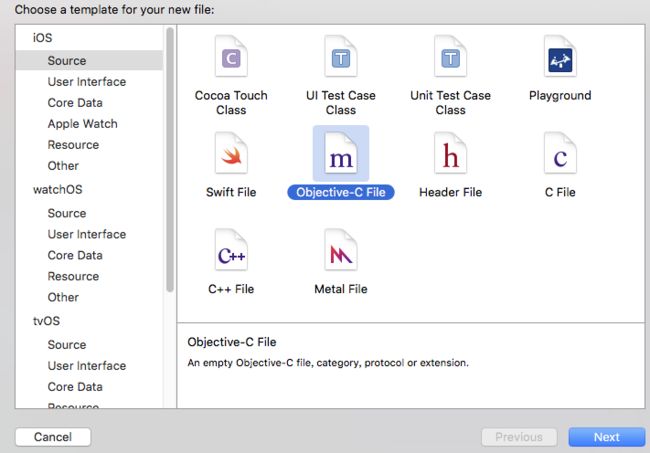Open the Apple Watch category
Viewport: 650px width, 453px height.
click(82, 124)
